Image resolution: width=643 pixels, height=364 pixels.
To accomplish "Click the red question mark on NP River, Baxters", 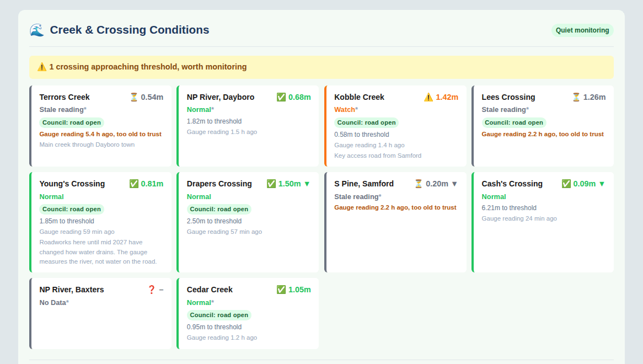I will (x=151, y=290).
